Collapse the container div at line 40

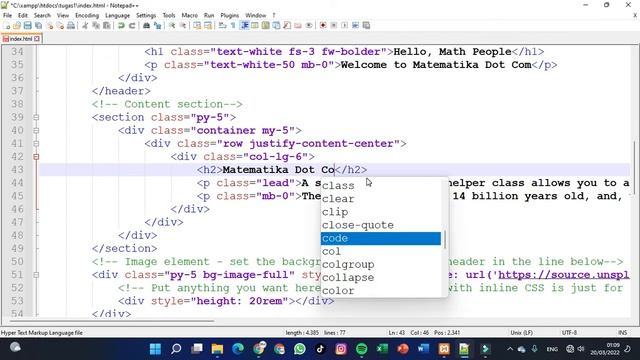point(36,131)
